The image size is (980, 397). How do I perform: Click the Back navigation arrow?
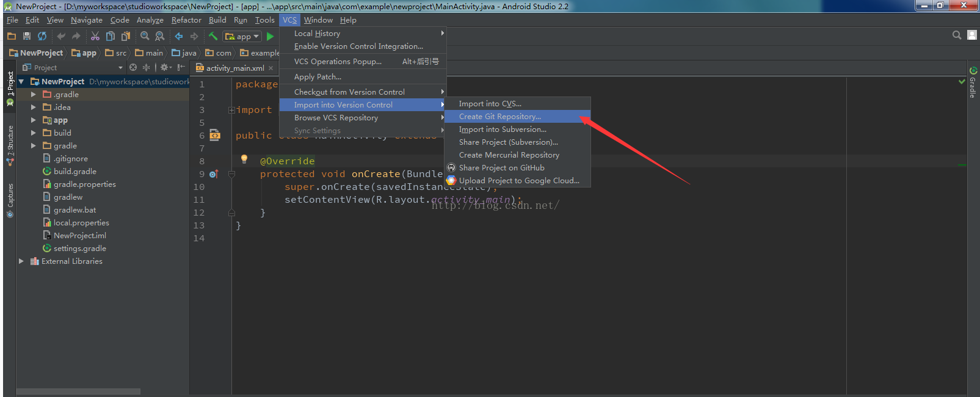tap(179, 37)
